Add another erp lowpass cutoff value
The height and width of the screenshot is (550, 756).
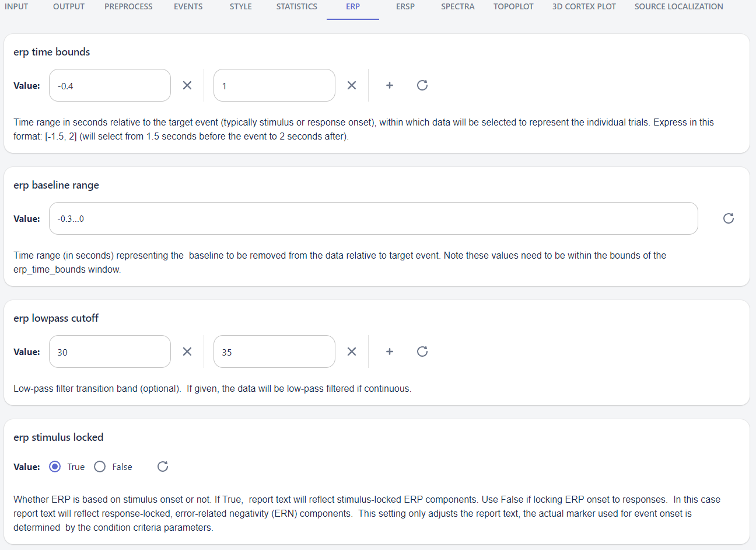[x=390, y=351]
